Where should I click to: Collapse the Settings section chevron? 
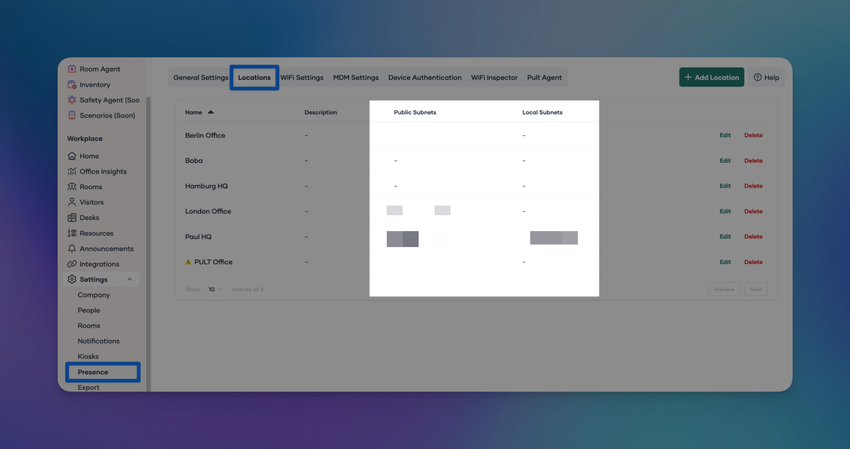[129, 280]
